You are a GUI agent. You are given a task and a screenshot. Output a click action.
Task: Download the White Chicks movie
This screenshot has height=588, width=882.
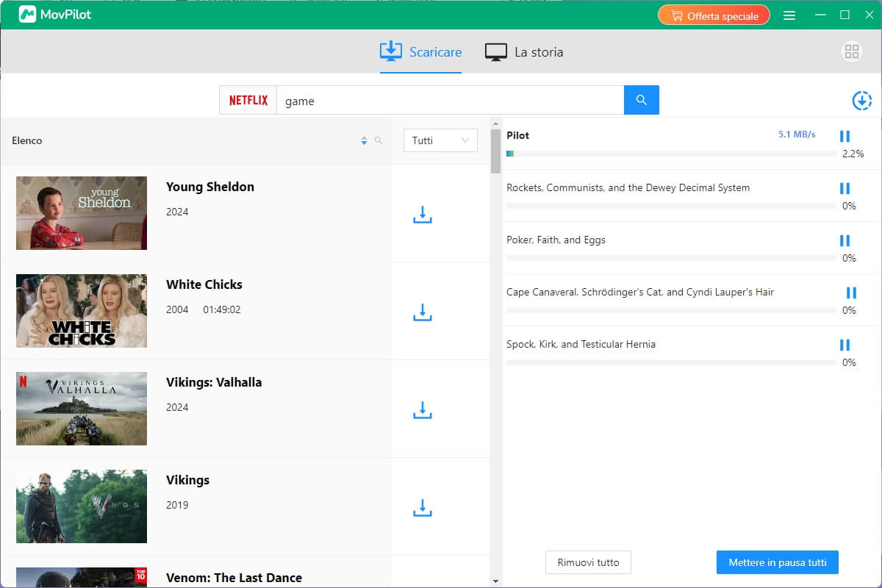[x=422, y=312]
